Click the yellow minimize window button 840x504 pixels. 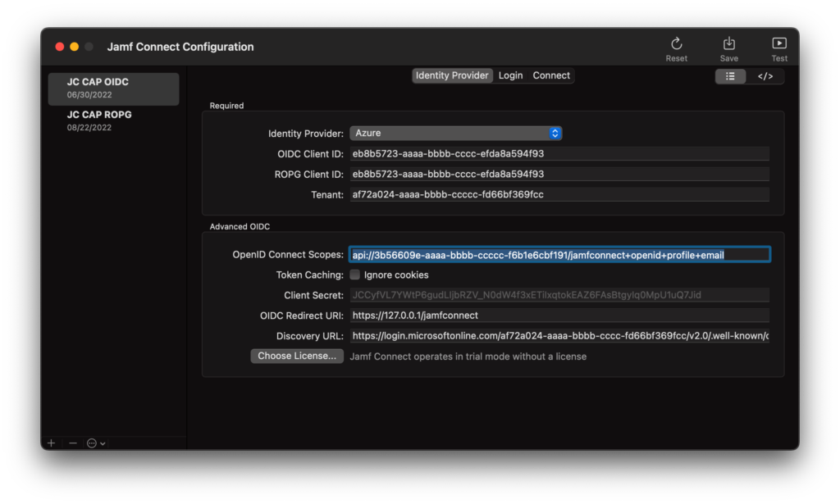[74, 47]
